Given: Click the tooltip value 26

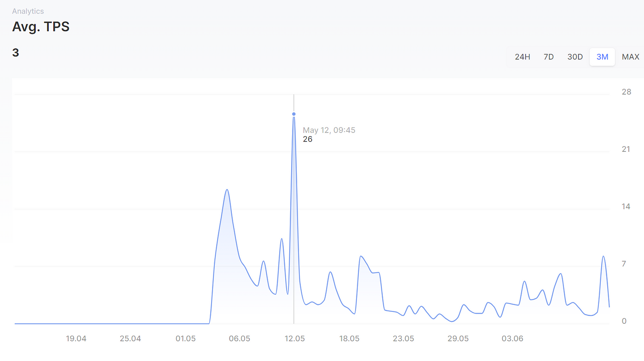Looking at the screenshot, I should [x=307, y=139].
